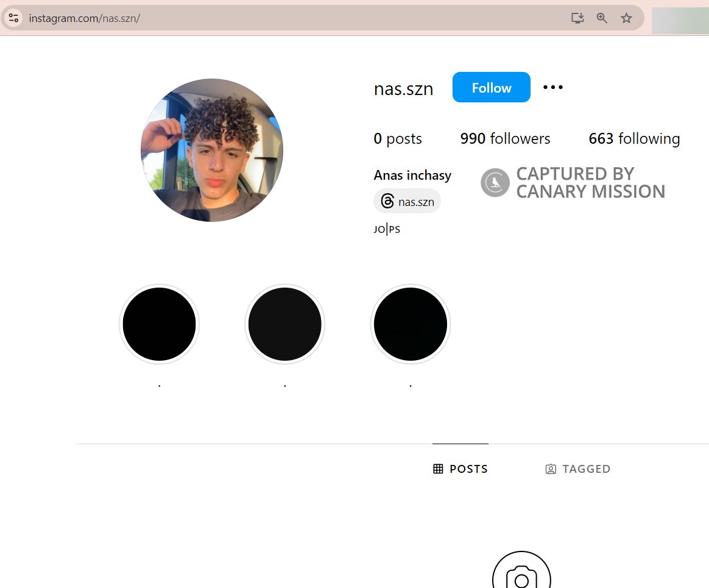Click the site information icon in address bar
709x588 pixels.
coord(13,18)
